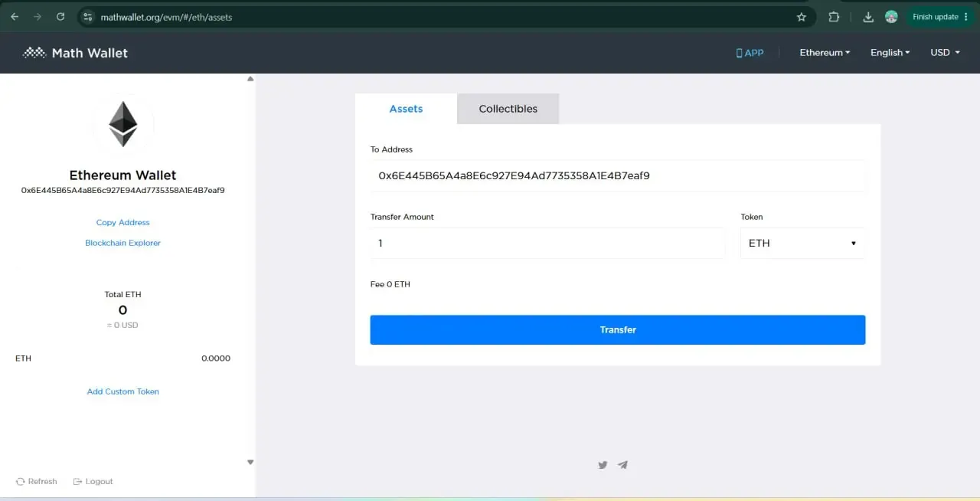Click the Finish update button
The width and height of the screenshot is (980, 501).
[x=941, y=17]
